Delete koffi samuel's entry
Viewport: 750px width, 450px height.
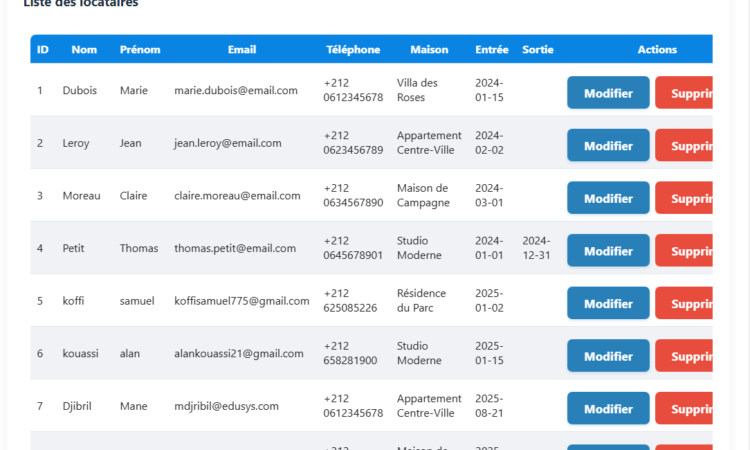(685, 304)
